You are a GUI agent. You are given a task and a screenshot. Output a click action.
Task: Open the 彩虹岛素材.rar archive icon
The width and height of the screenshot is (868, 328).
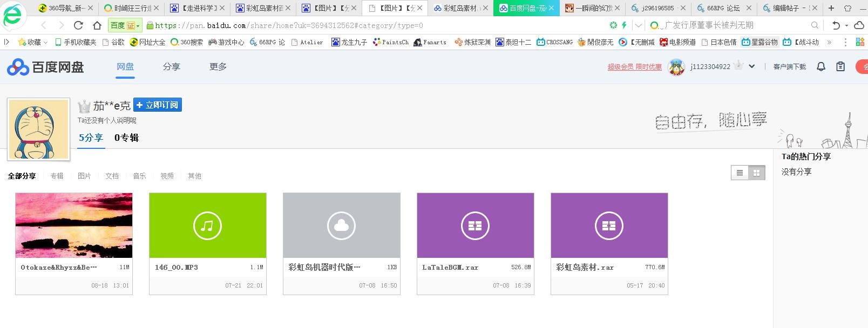(x=609, y=225)
